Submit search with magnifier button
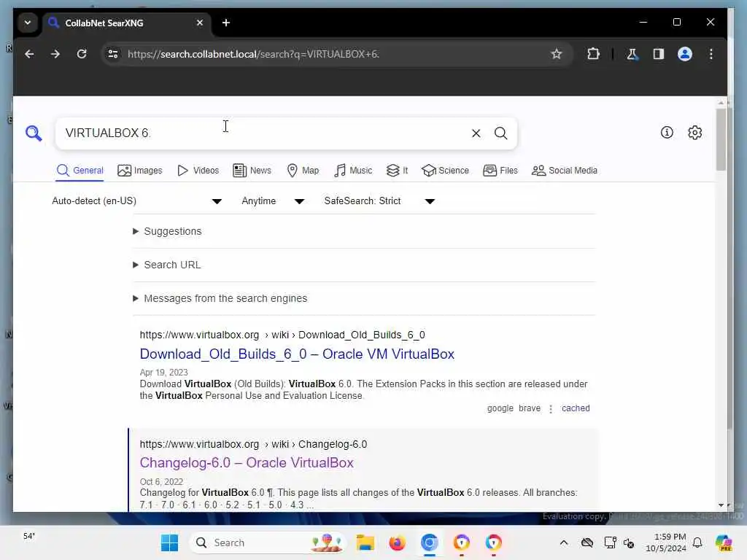 click(500, 133)
